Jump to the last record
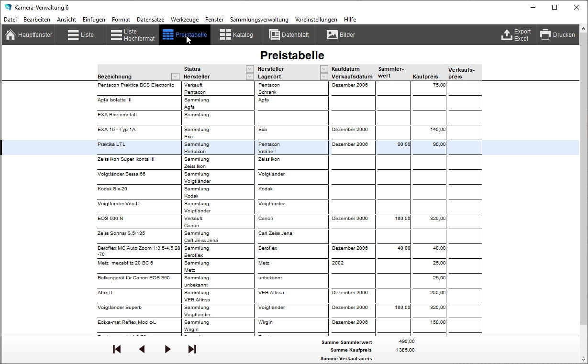Image resolution: width=588 pixels, height=364 pixels. [192, 349]
